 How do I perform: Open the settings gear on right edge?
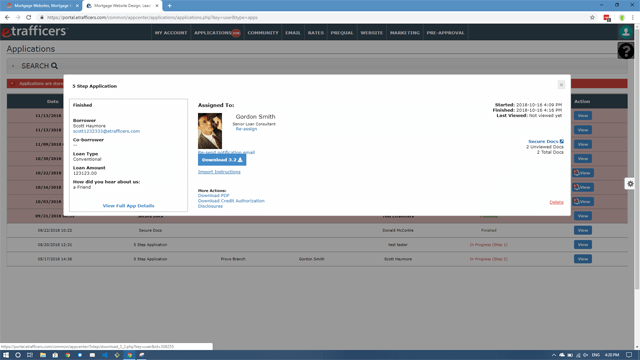click(x=630, y=184)
